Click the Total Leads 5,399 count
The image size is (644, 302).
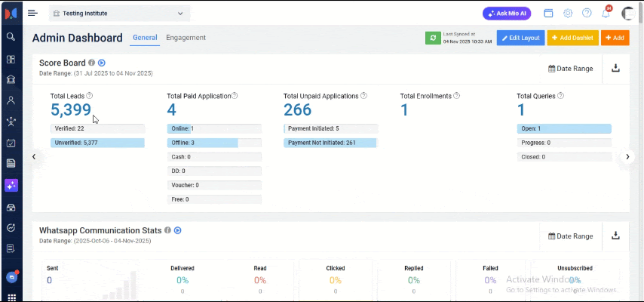pos(71,110)
